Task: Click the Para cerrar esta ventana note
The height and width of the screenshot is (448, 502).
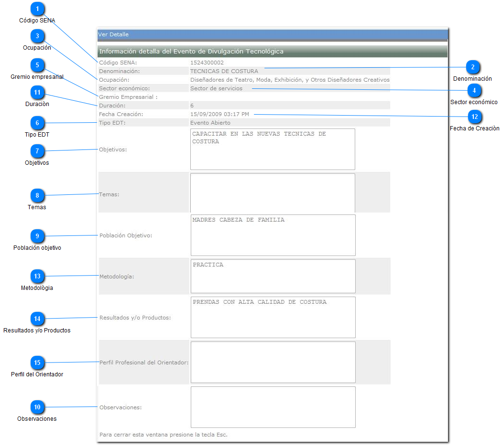Action: 164,435
